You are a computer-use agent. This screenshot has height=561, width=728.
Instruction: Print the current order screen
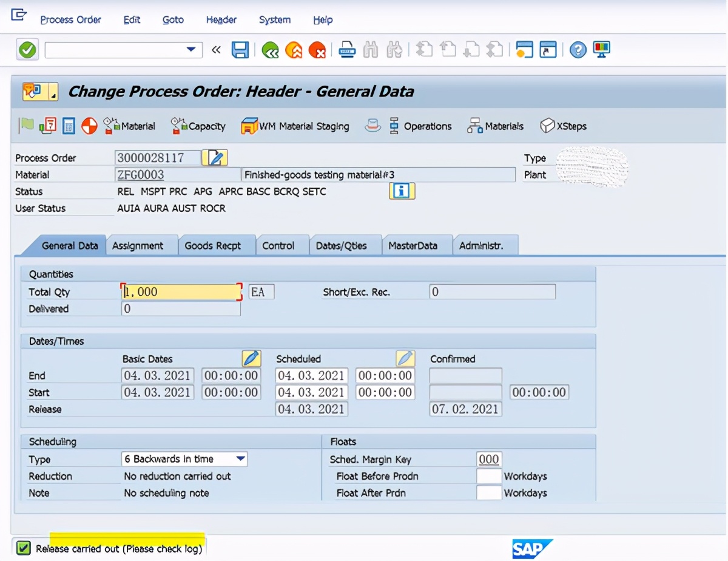click(347, 50)
